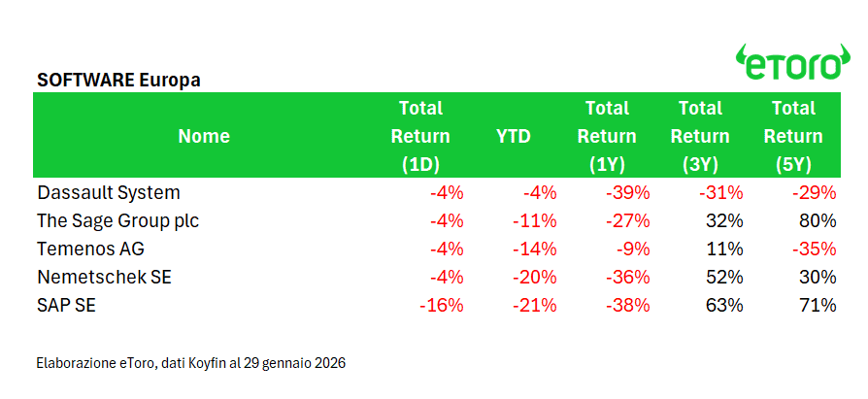
Task: Click the SOFTWARE Europa table title
Action: tap(118, 80)
